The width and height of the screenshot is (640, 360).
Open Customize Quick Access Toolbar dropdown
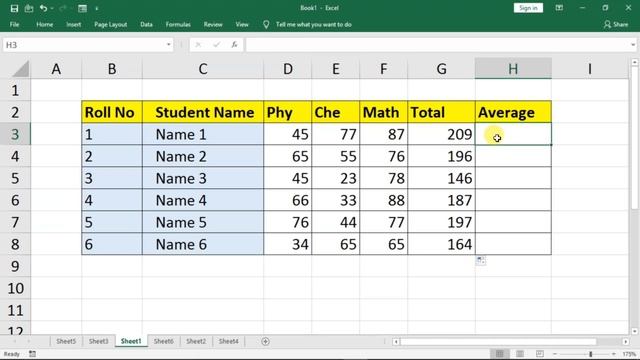97,9
